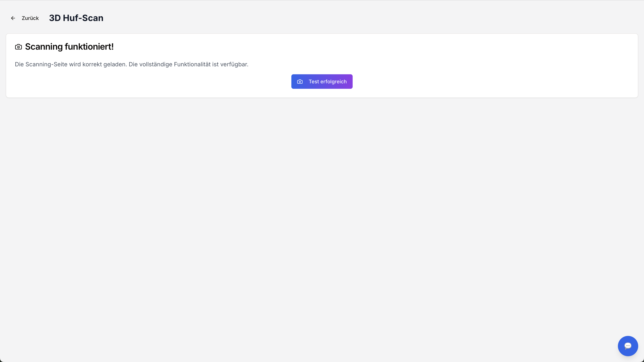644x362 pixels.
Task: Click the left-pointing back arrow icon
Action: (13, 18)
